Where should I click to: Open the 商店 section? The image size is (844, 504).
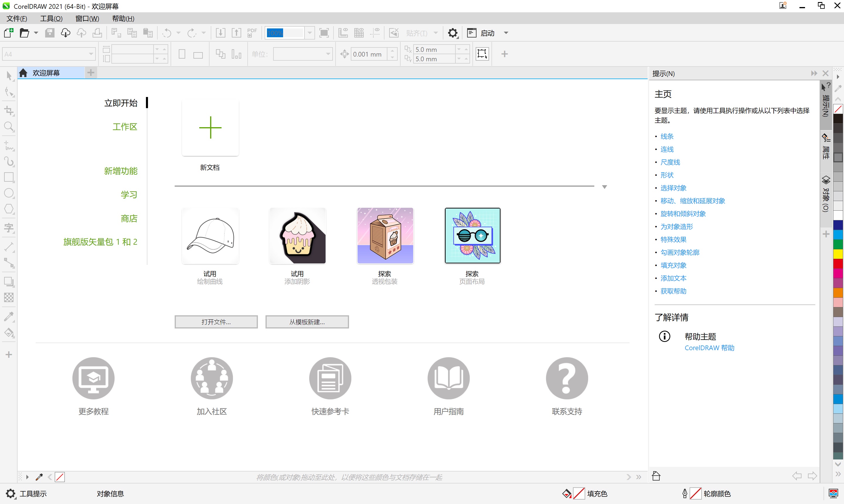pyautogui.click(x=129, y=218)
